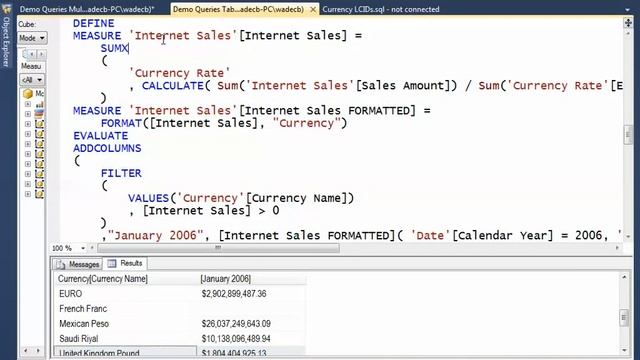Image resolution: width=640 pixels, height=360 pixels.
Task: Open the Cube 'Mode' dropdown
Action: [32, 38]
